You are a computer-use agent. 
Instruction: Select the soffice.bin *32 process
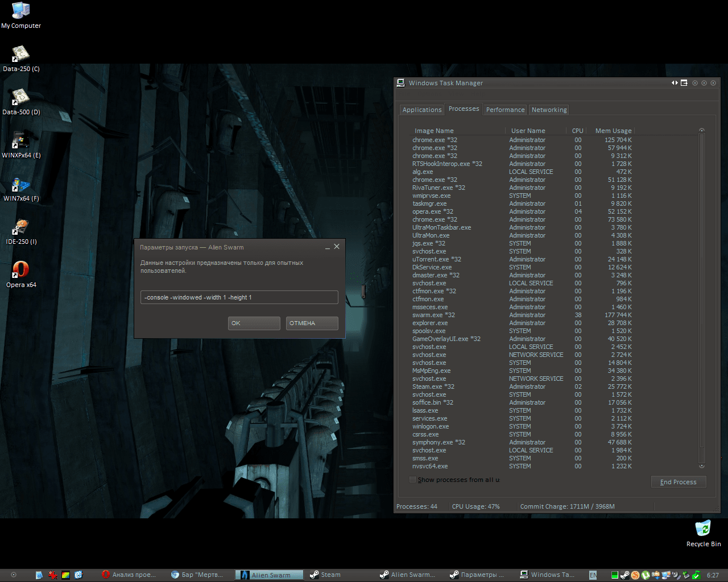pos(522,402)
